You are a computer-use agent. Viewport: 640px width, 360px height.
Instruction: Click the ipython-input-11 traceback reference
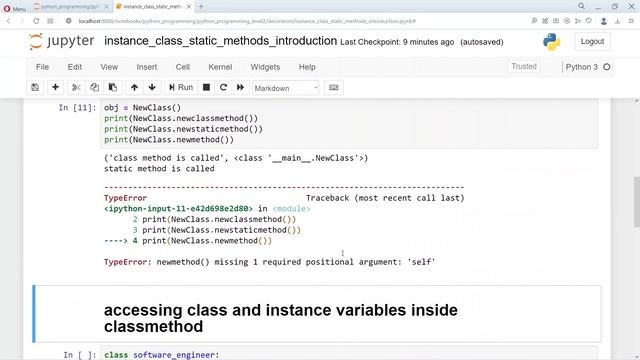click(x=178, y=209)
